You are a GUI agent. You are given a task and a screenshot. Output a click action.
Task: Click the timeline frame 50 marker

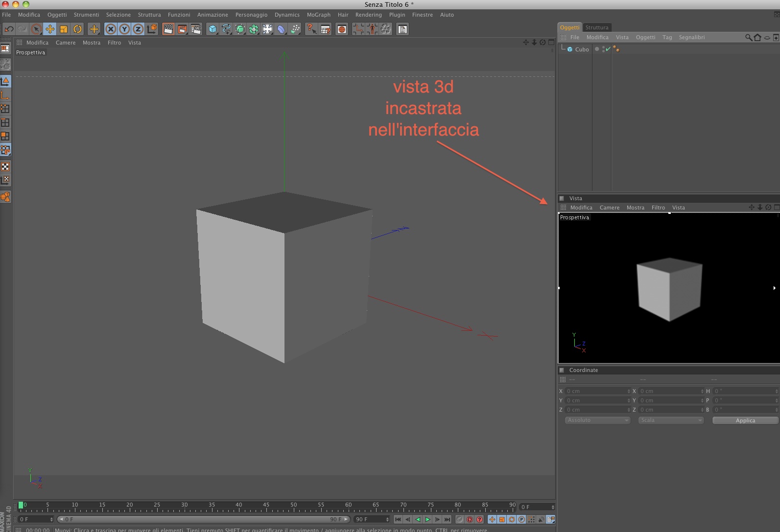293,505
